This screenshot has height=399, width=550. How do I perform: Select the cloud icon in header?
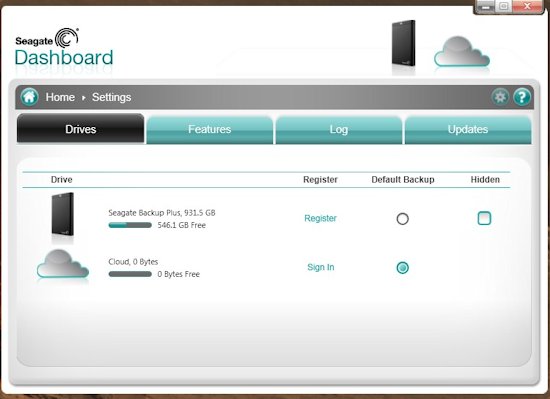[x=462, y=52]
